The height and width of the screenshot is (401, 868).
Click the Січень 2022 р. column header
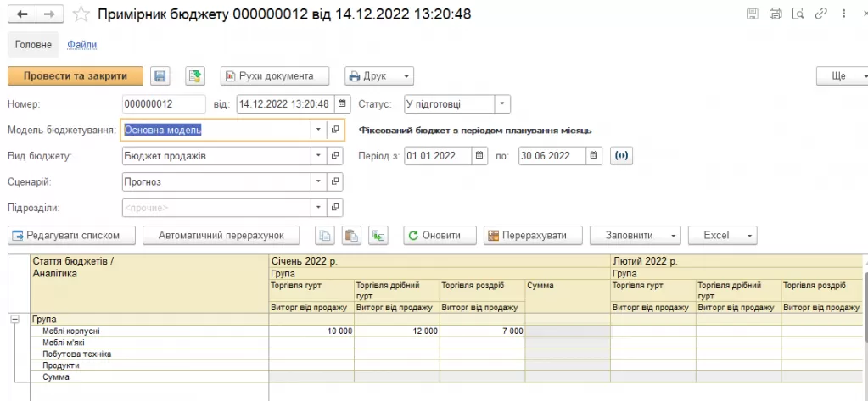click(440, 261)
